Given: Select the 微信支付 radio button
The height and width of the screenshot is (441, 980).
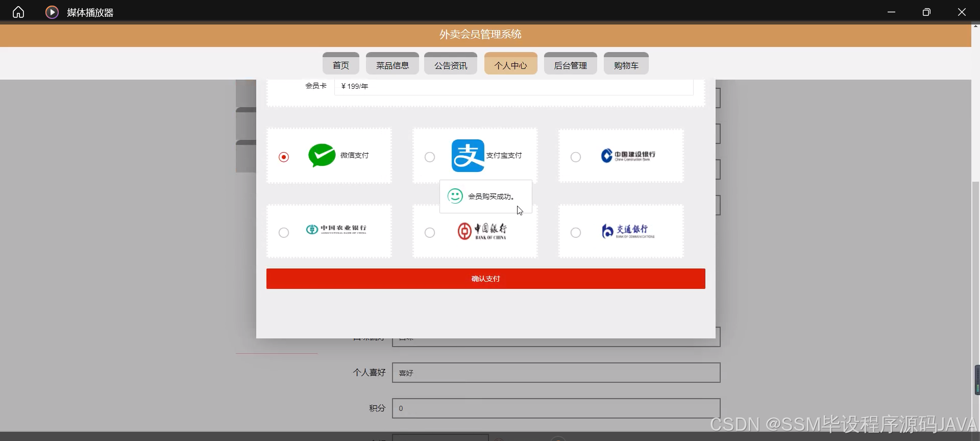Looking at the screenshot, I should 284,157.
